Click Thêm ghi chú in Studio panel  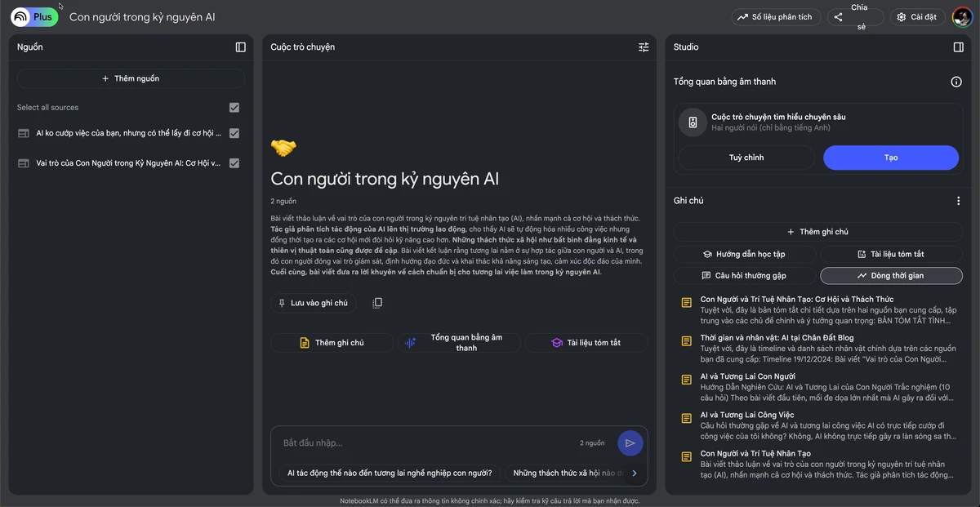click(817, 232)
